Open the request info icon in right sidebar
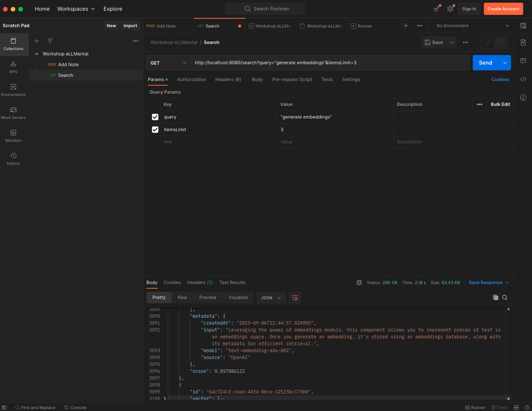The height and width of the screenshot is (411, 532). point(523,97)
